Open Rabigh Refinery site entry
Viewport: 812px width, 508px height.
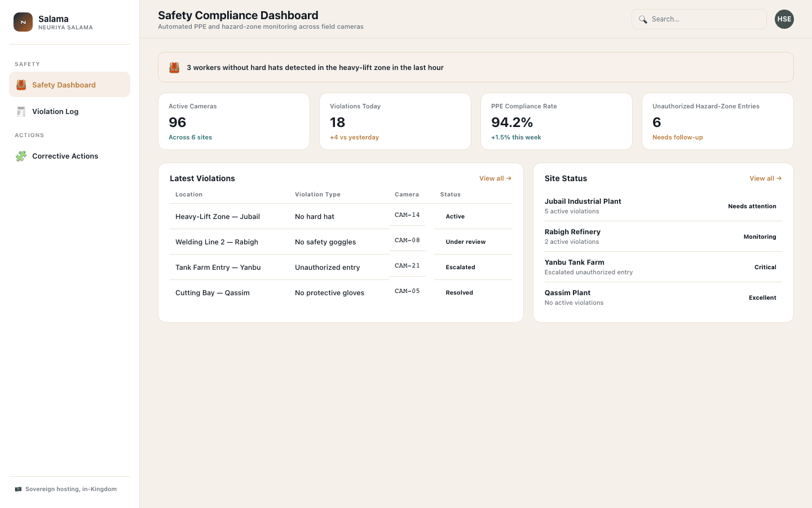tap(663, 237)
